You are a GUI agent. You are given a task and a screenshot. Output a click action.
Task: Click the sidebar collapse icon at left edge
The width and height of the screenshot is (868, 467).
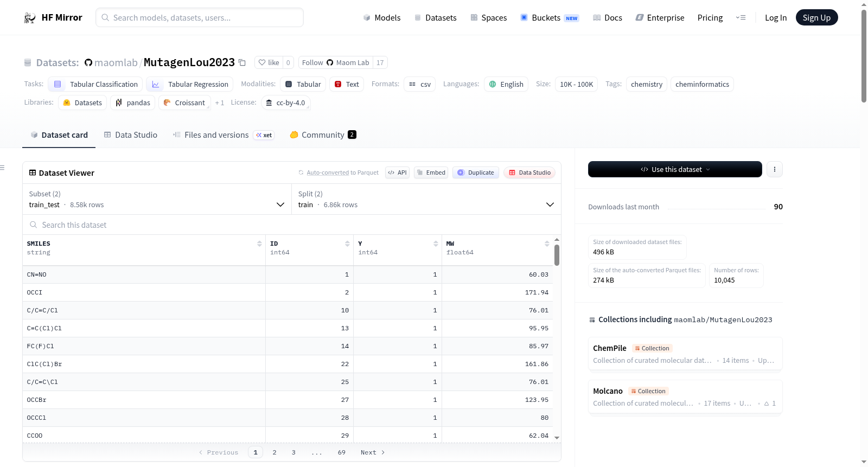coord(2,168)
